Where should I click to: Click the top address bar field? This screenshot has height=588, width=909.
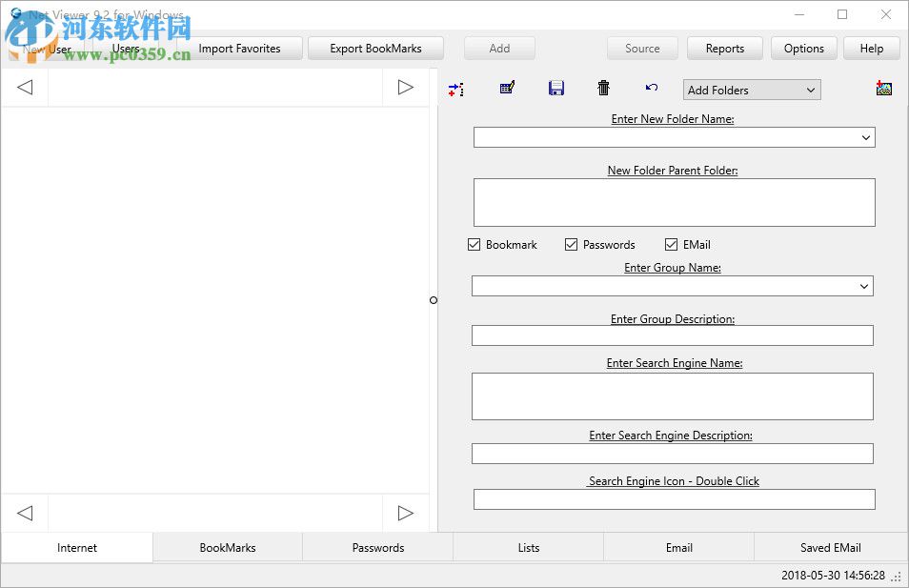pyautogui.click(x=215, y=88)
